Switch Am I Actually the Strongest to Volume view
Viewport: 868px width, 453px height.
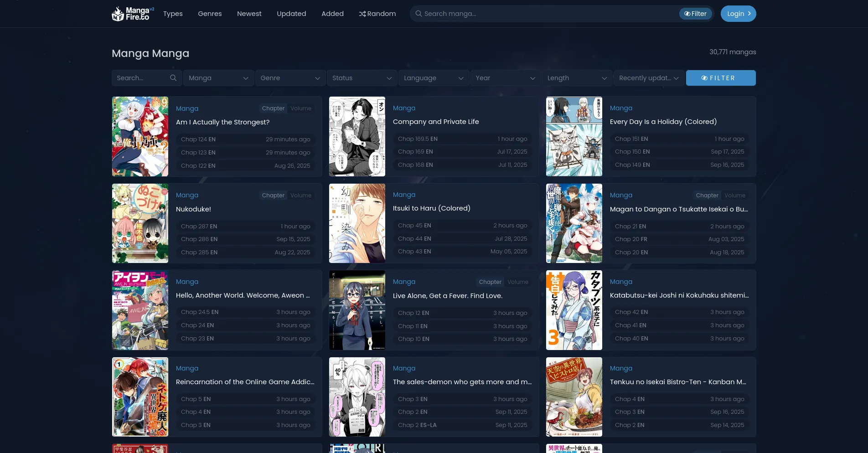[x=301, y=108]
